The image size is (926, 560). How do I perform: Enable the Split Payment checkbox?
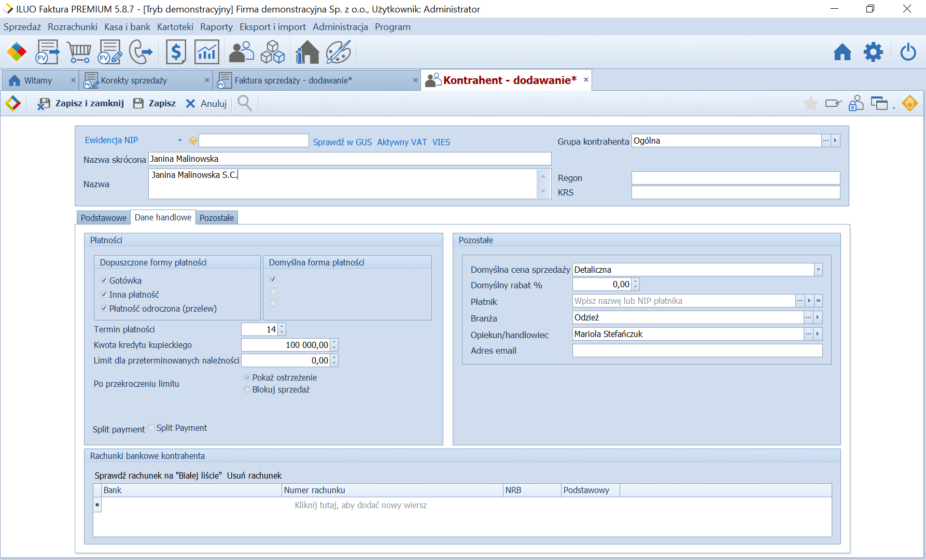(x=151, y=428)
